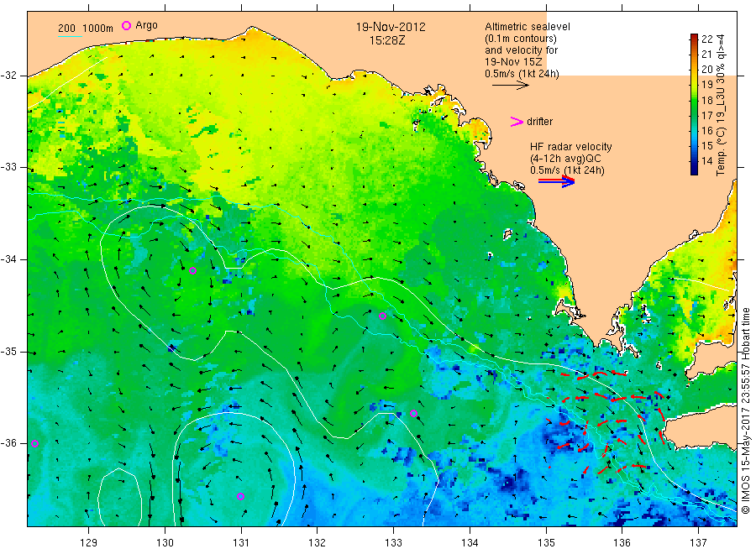This screenshot has width=756, height=554.
Task: Select Argo float marker near 130.4E 34.1S
Action: click(x=193, y=271)
